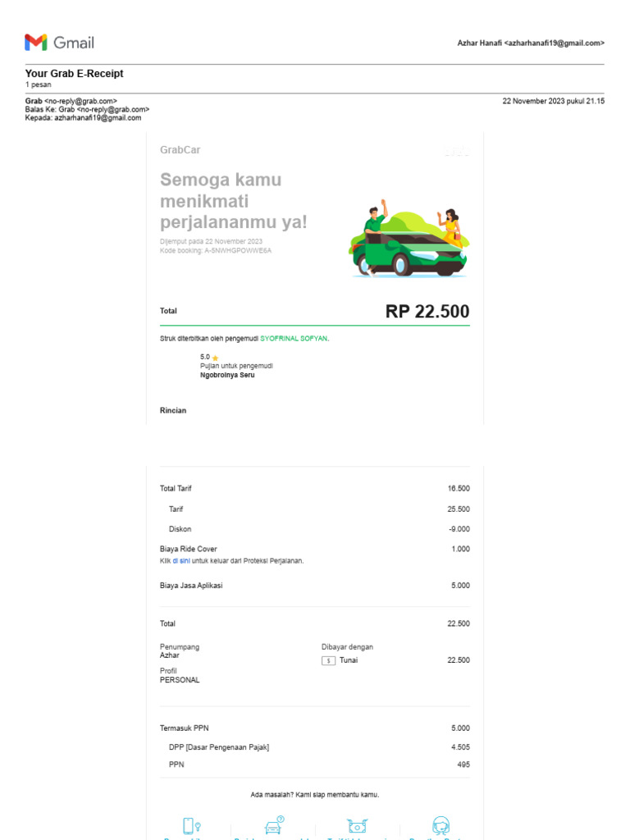Screen dimensions: 630x840
Task: Click the Gmail logo icon
Action: 35,43
